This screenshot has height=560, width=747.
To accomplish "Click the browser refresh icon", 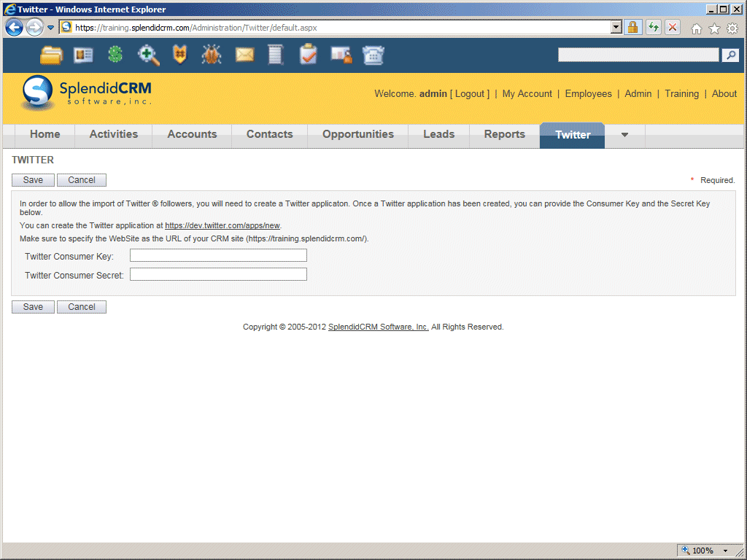I will (653, 28).
